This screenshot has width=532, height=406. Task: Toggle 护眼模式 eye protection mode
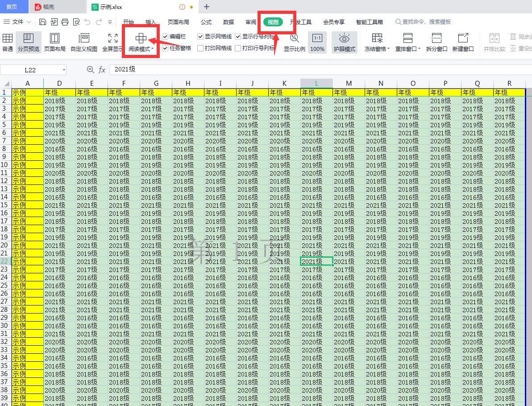[345, 42]
